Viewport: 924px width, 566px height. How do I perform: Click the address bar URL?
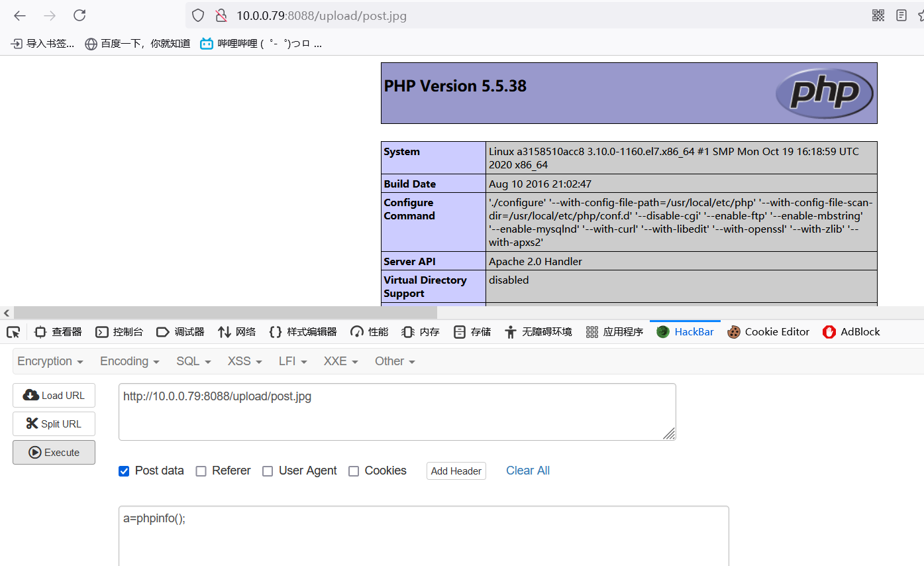click(322, 15)
